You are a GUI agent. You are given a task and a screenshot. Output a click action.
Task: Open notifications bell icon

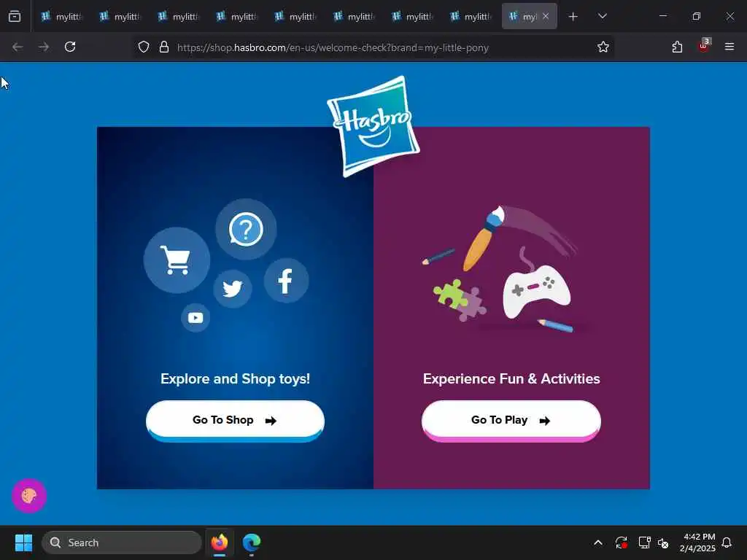coord(727,542)
